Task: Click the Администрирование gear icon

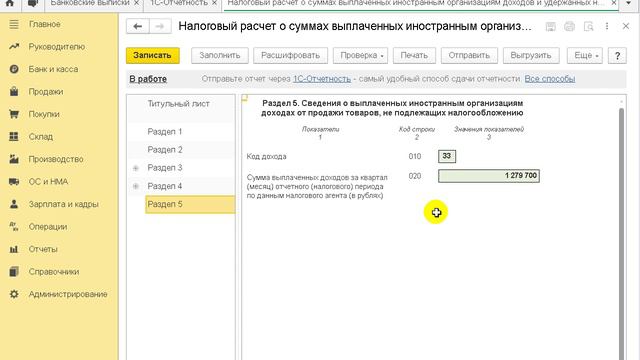Action: [14, 294]
